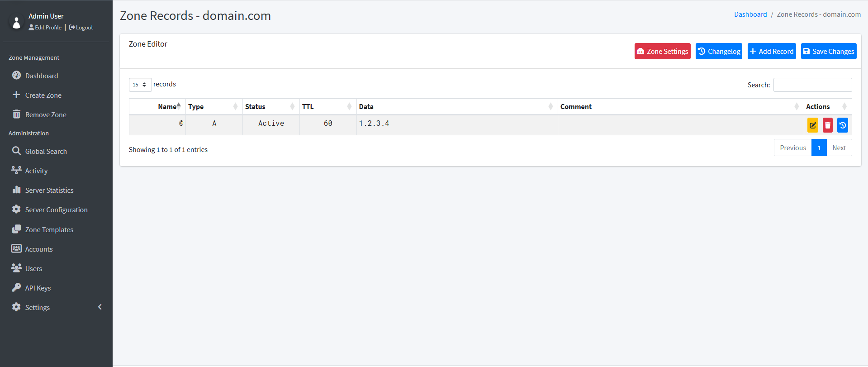Image resolution: width=868 pixels, height=367 pixels.
Task: Open Dashboard from the sidebar
Action: pyautogui.click(x=42, y=76)
